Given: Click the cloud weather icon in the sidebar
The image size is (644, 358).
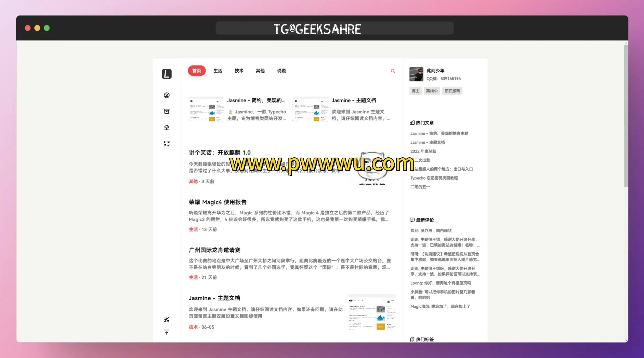Looking at the screenshot, I should (x=167, y=128).
